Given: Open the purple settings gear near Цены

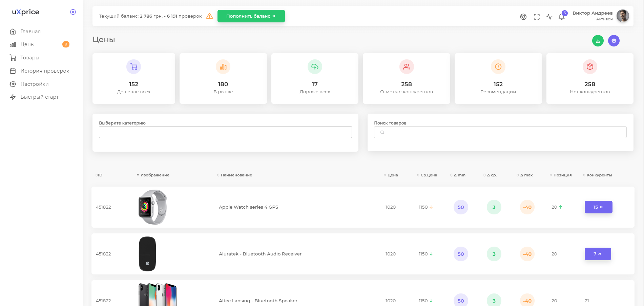Looking at the screenshot, I should coord(614,40).
